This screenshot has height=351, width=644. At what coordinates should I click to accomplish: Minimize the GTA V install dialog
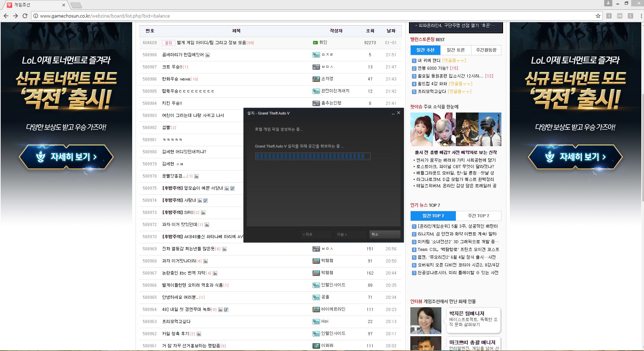[393, 114]
